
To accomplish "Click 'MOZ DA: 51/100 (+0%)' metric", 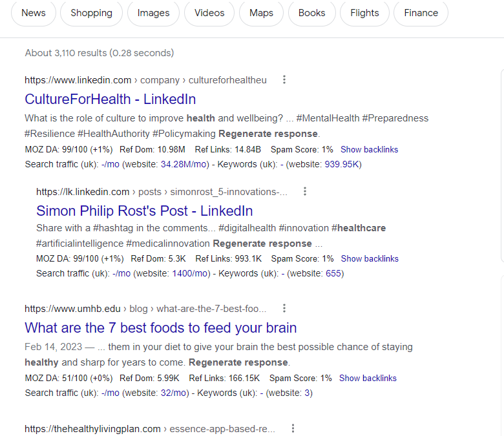I will pyautogui.click(x=68, y=378).
